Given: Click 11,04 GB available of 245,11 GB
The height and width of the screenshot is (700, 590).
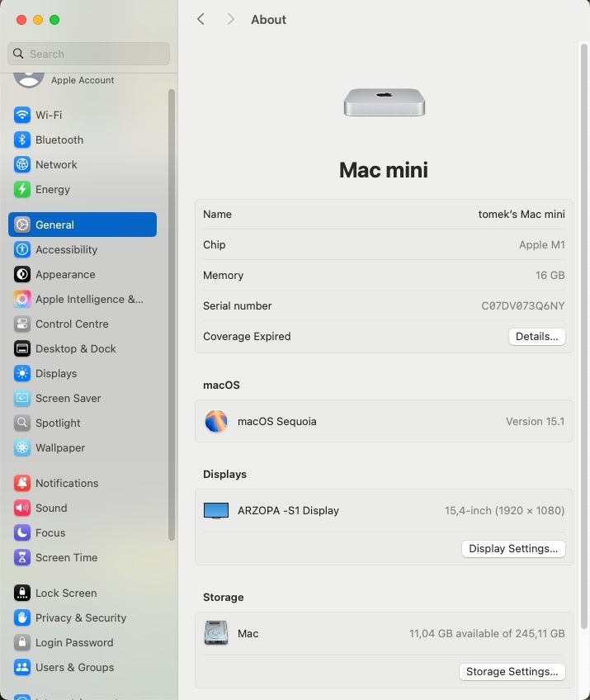Looking at the screenshot, I should (x=487, y=633).
